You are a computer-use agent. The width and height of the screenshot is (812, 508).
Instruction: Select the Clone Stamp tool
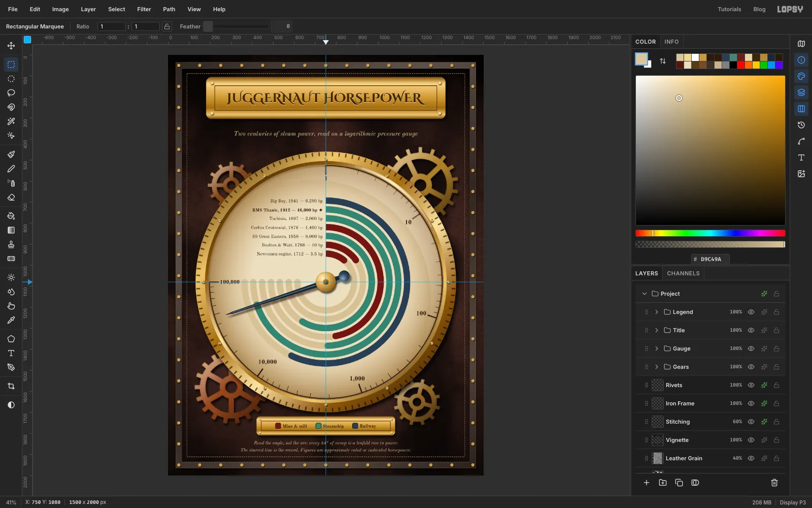click(x=11, y=244)
